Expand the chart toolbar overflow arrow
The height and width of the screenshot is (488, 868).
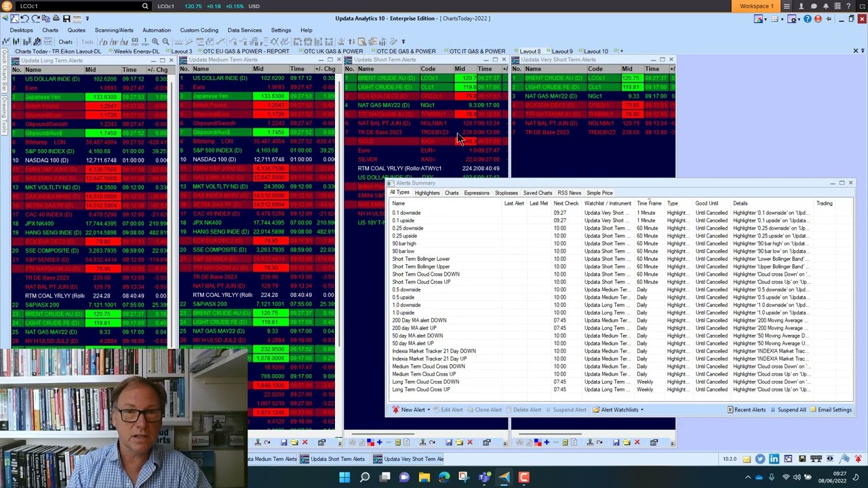[x=403, y=41]
